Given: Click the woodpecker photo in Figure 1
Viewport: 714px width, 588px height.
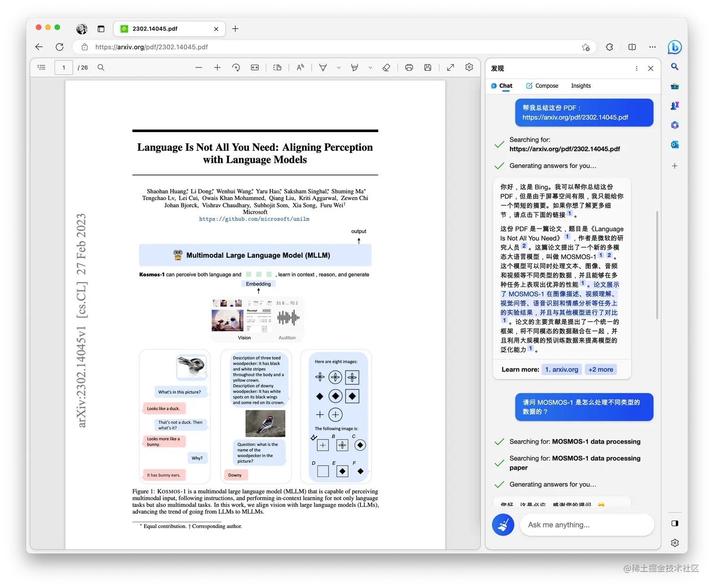Looking at the screenshot, I should point(265,423).
